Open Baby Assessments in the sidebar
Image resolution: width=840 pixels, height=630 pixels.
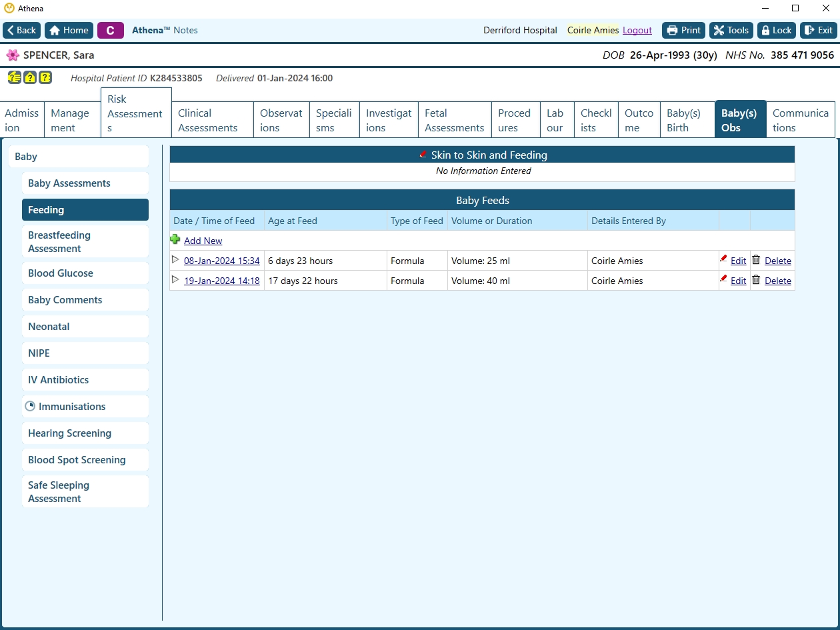(x=85, y=183)
